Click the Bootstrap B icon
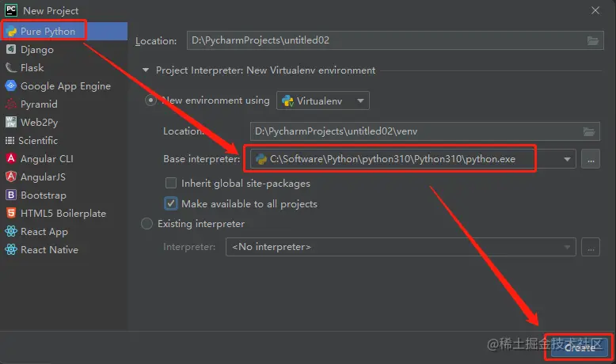The image size is (616, 364). (11, 195)
